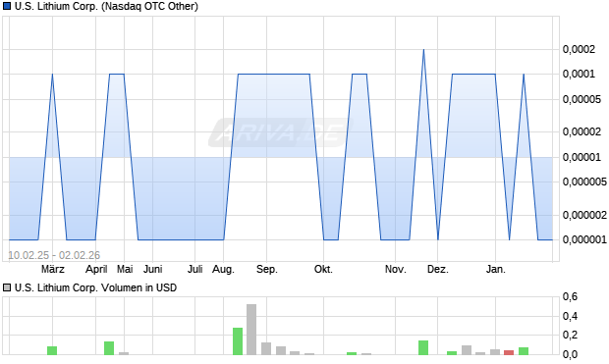Click the 0,6 volume axis label
609x364 pixels.
click(x=570, y=297)
